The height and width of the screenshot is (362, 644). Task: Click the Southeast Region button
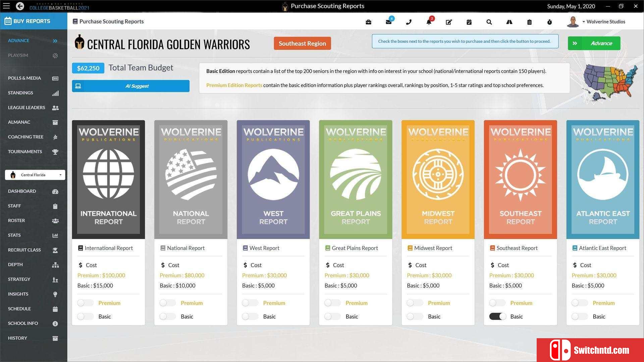[302, 43]
